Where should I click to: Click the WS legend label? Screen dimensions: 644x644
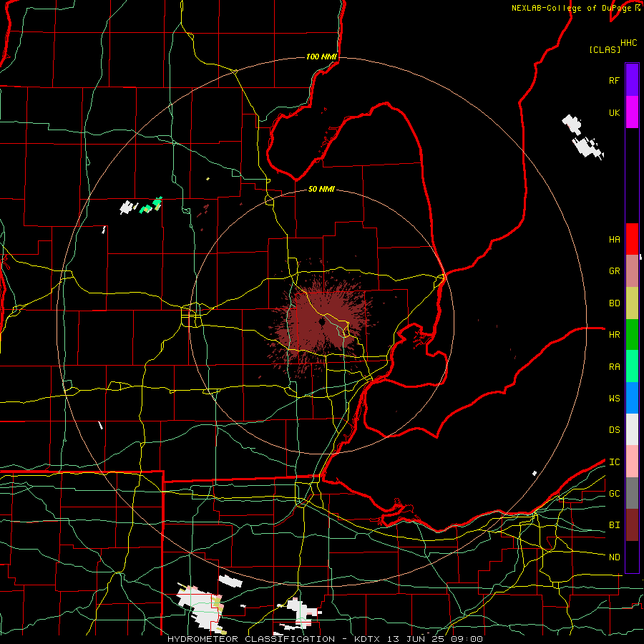tap(614, 398)
